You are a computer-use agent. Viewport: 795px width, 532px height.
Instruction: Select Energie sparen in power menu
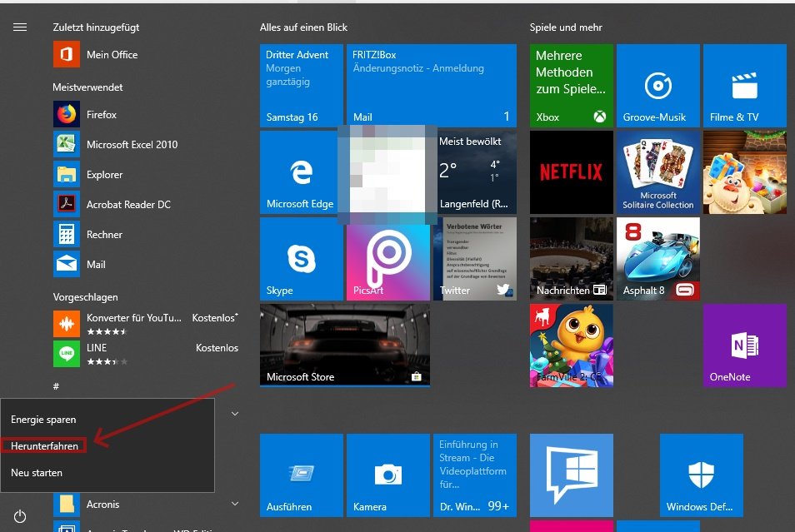107,420
